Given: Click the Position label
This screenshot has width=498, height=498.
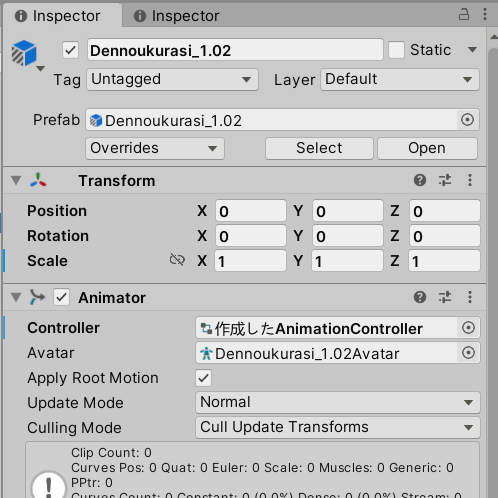Looking at the screenshot, I should [x=57, y=211].
